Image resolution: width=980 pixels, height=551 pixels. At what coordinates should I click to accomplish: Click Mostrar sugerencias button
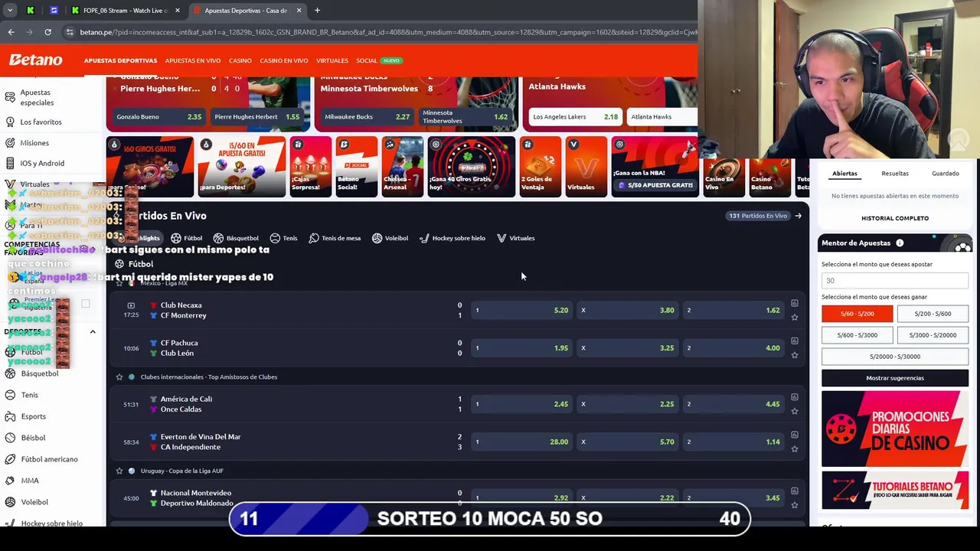[x=895, y=378]
